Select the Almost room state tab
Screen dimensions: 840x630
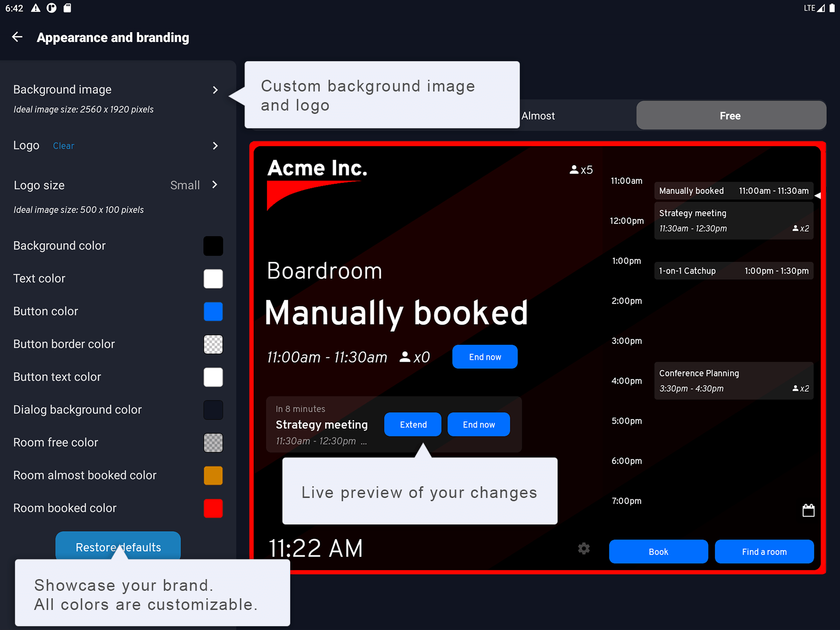coord(538,116)
